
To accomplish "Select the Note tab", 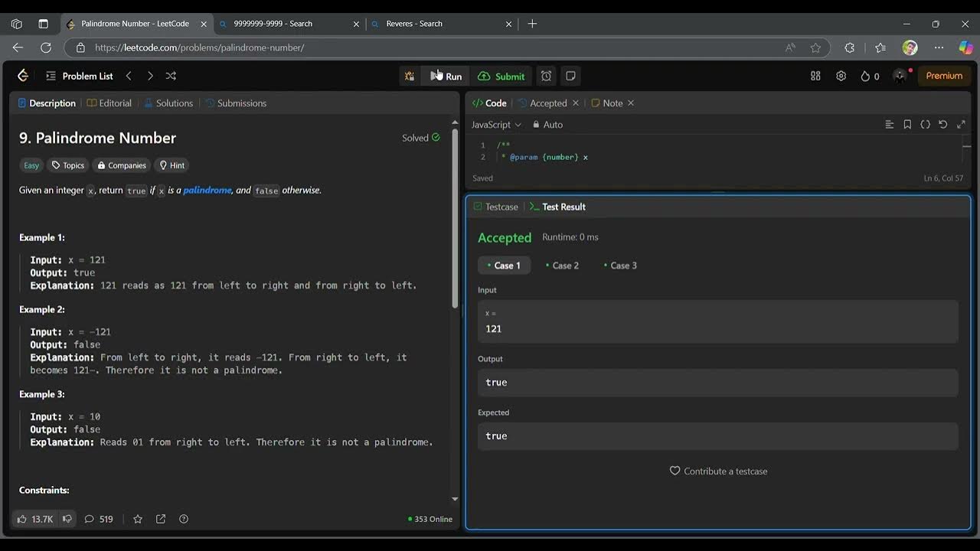I will (607, 103).
